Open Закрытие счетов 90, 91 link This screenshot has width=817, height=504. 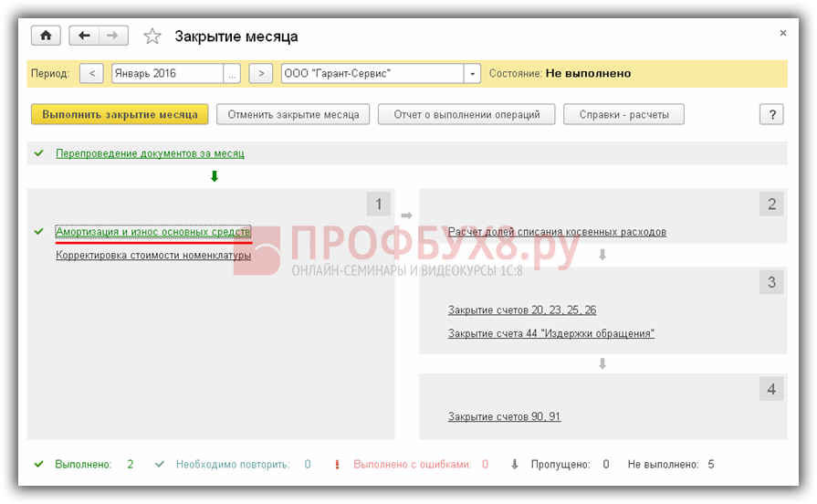[504, 416]
